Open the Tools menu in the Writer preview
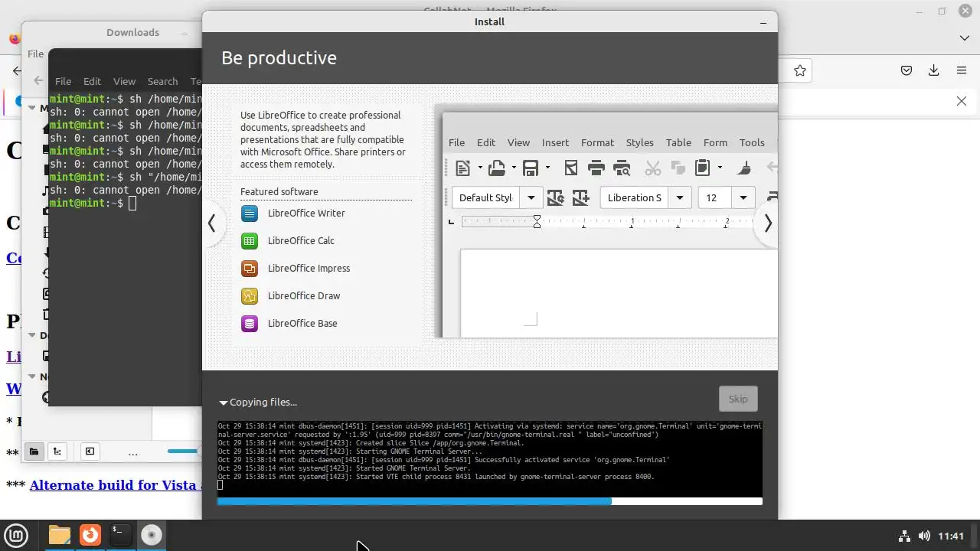980x551 pixels. pyautogui.click(x=752, y=142)
